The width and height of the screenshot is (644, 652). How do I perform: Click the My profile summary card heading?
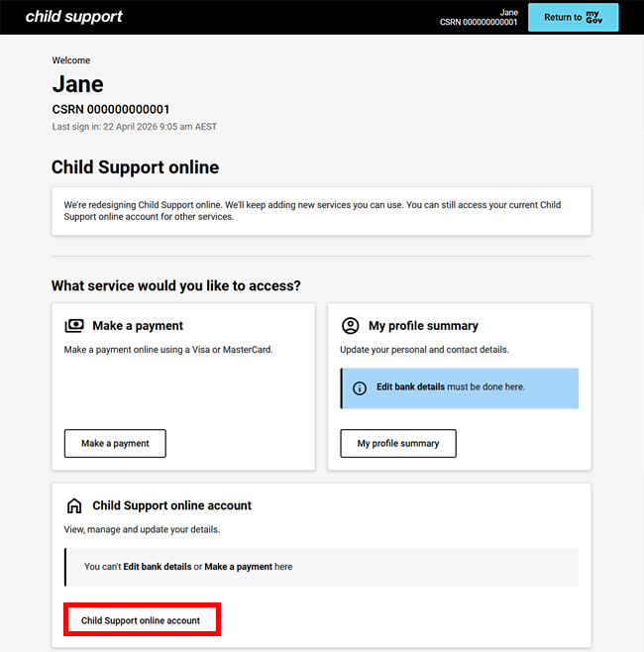click(x=423, y=326)
